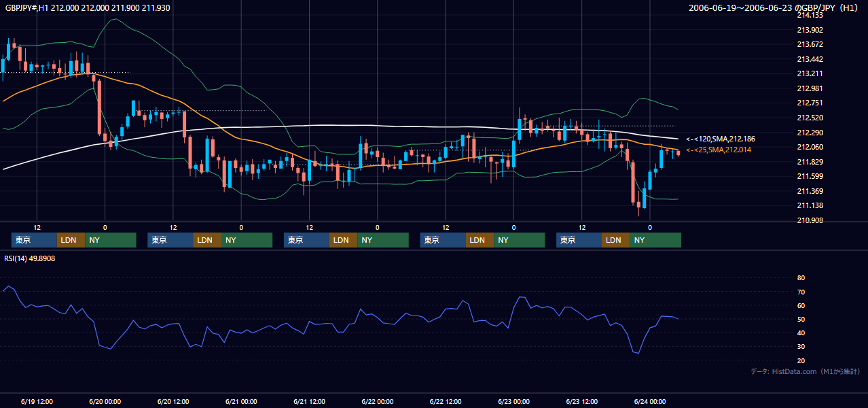
Task: Click the 東京 session box for 6/19
Action: click(x=34, y=240)
